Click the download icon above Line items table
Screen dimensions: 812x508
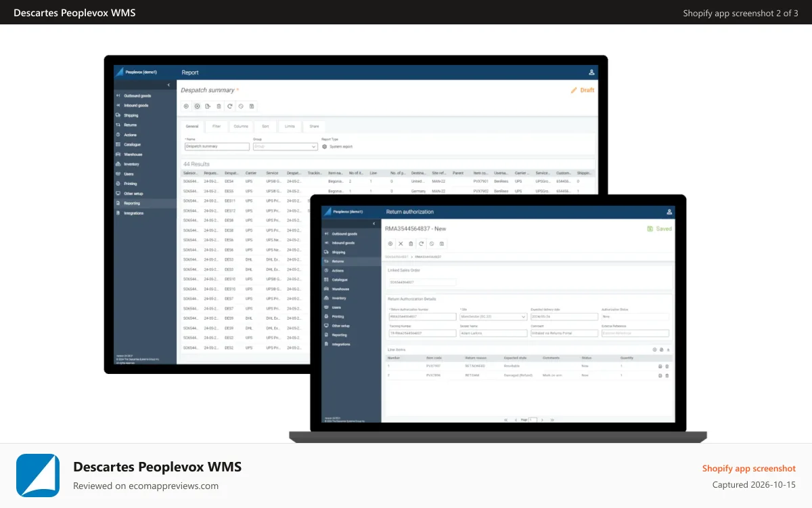click(669, 350)
